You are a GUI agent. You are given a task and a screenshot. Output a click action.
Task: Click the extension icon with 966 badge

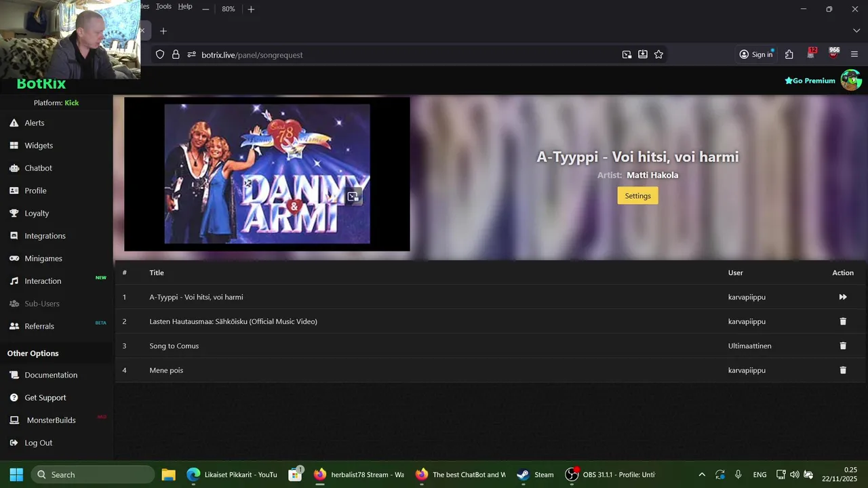pos(834,53)
